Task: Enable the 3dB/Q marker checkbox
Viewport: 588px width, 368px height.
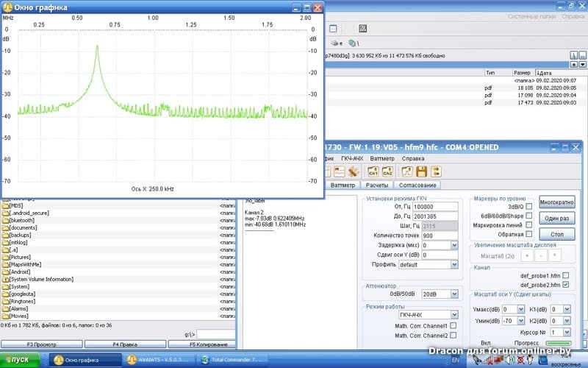Action: pyautogui.click(x=529, y=207)
